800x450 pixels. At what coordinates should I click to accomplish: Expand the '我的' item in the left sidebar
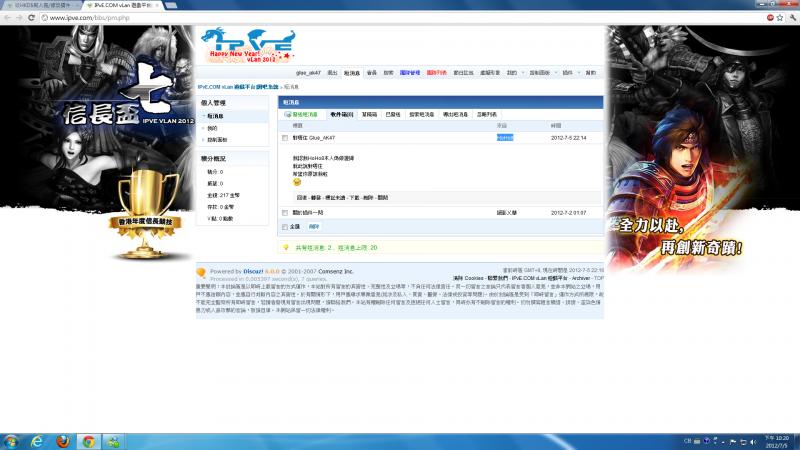pyautogui.click(x=212, y=128)
